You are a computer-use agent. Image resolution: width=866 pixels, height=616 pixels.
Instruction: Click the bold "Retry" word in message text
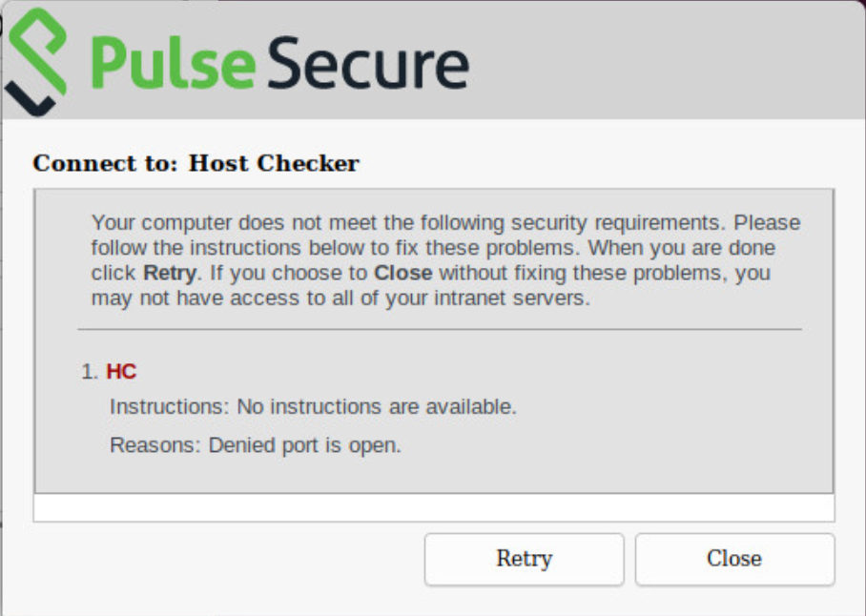coord(170,273)
